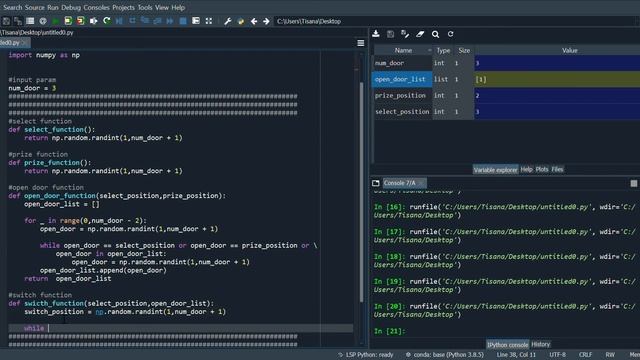This screenshot has height=360, width=640.
Task: Sort variables by the Name column header
Action: (403, 51)
